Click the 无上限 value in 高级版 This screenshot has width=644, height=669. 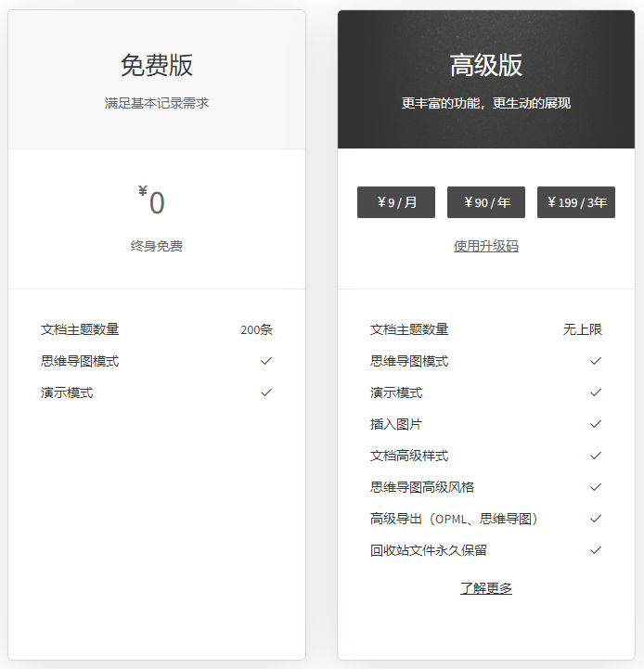[583, 329]
